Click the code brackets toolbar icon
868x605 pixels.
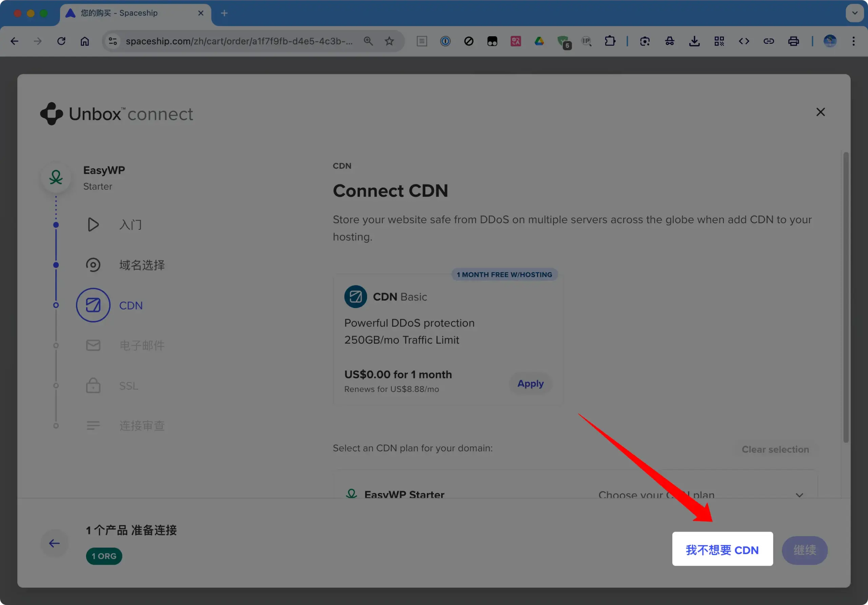tap(744, 41)
